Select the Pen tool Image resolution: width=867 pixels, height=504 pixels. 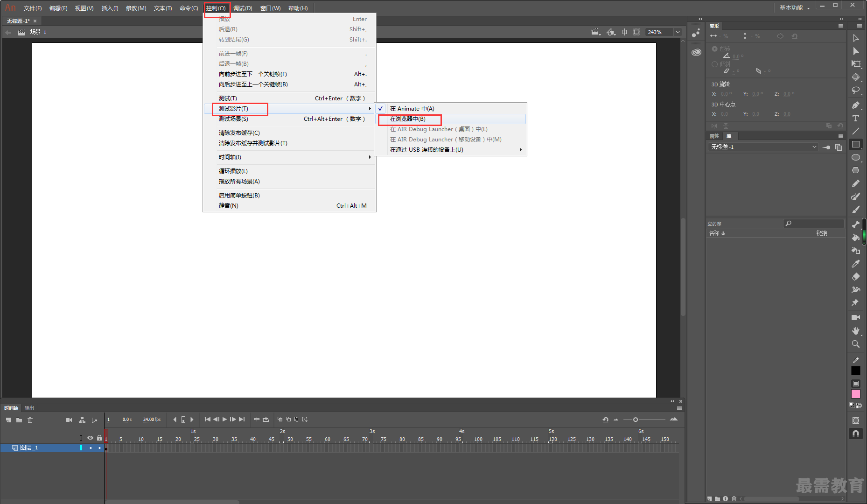(x=856, y=105)
